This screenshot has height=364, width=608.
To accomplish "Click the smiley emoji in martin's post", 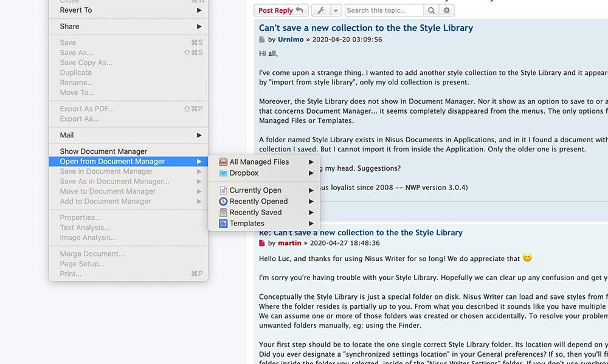I will [x=527, y=258].
